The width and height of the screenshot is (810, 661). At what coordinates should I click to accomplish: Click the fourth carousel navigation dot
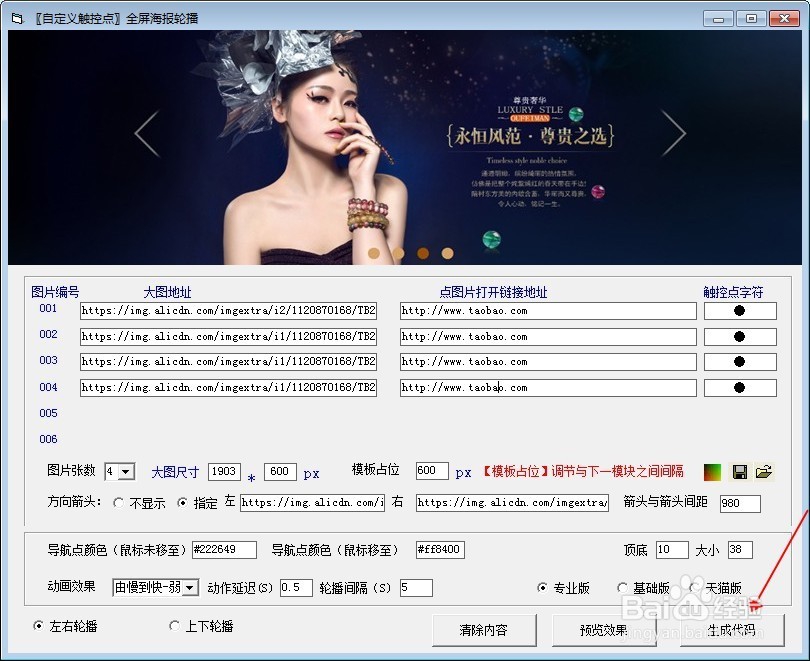tap(447, 253)
